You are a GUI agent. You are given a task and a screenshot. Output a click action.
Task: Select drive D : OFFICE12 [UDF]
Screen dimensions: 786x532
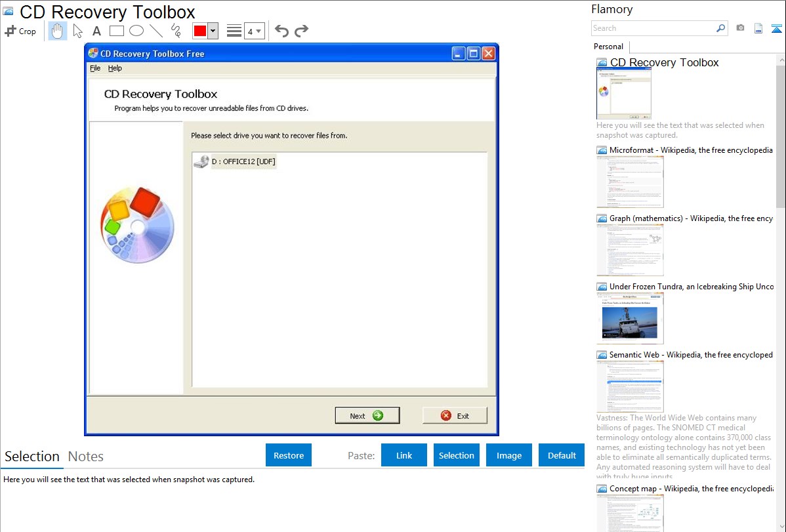coord(243,161)
